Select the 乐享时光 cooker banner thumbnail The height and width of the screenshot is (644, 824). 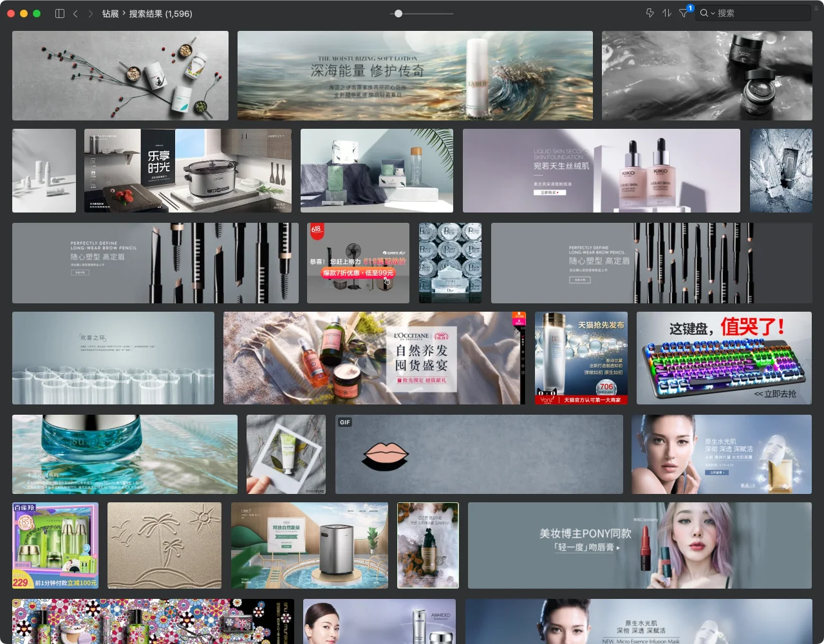coord(187,171)
